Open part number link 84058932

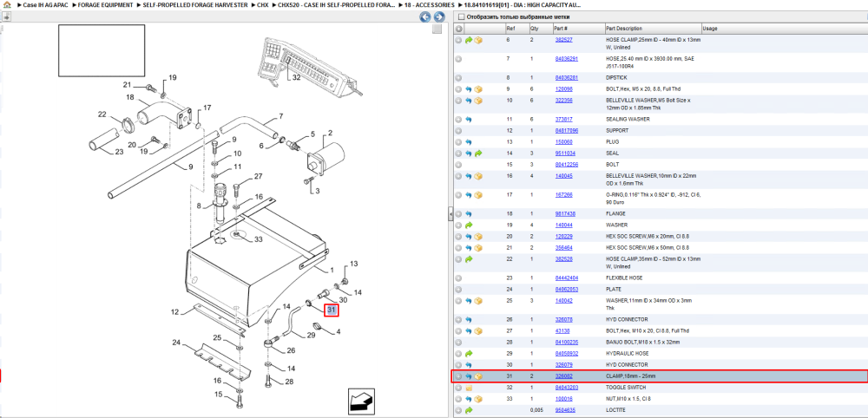coord(566,353)
